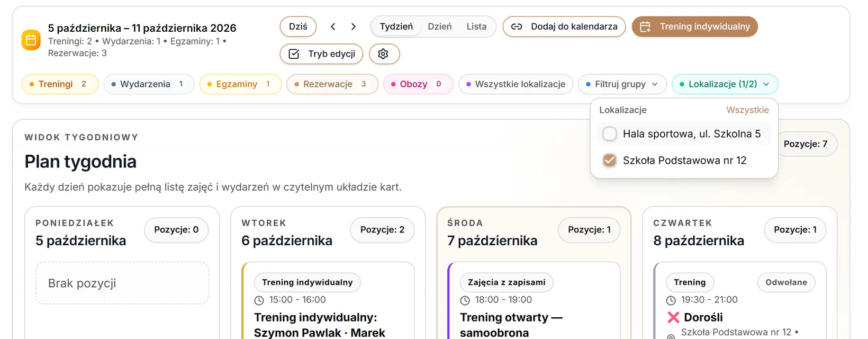868x339 pixels.
Task: Click checkbox-pencil icon in Tryb edycji
Action: coord(294,54)
